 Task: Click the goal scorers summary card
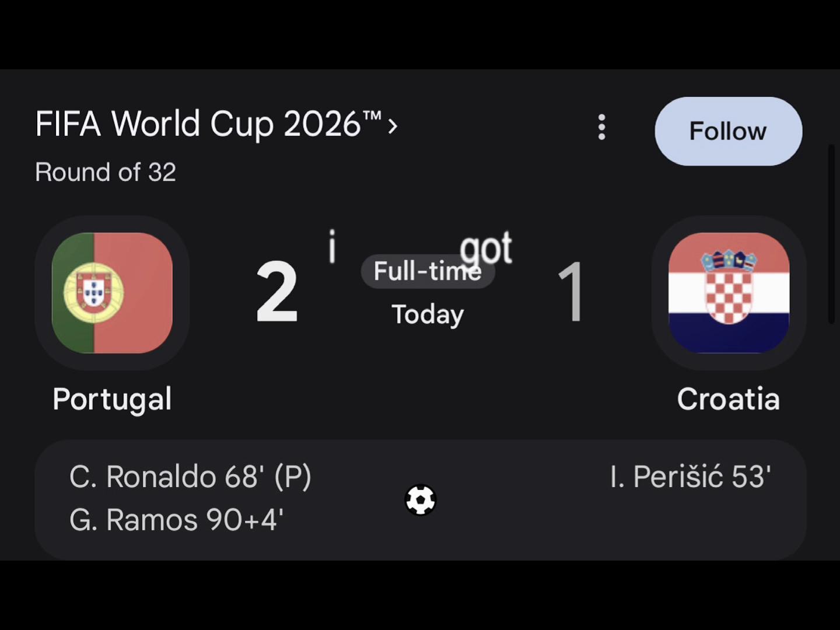(421, 499)
